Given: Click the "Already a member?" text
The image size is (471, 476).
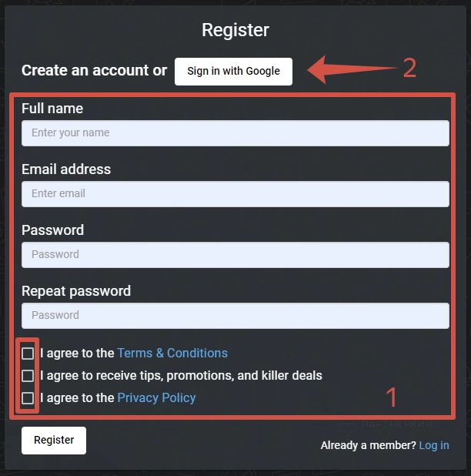Looking at the screenshot, I should [368, 445].
